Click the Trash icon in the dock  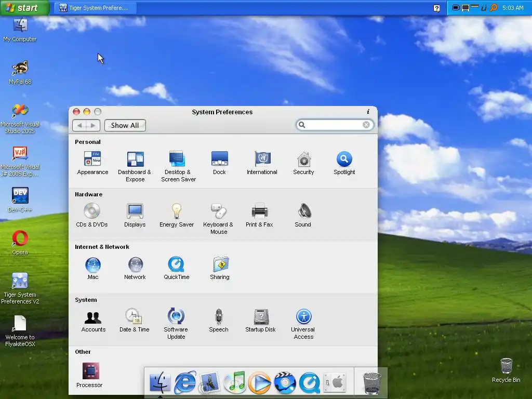(372, 383)
